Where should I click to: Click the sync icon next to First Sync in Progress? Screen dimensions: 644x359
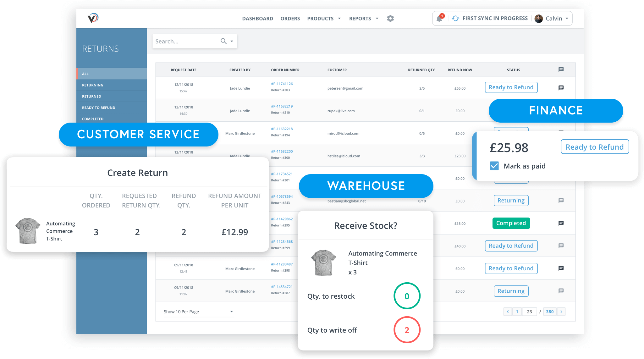pyautogui.click(x=455, y=18)
